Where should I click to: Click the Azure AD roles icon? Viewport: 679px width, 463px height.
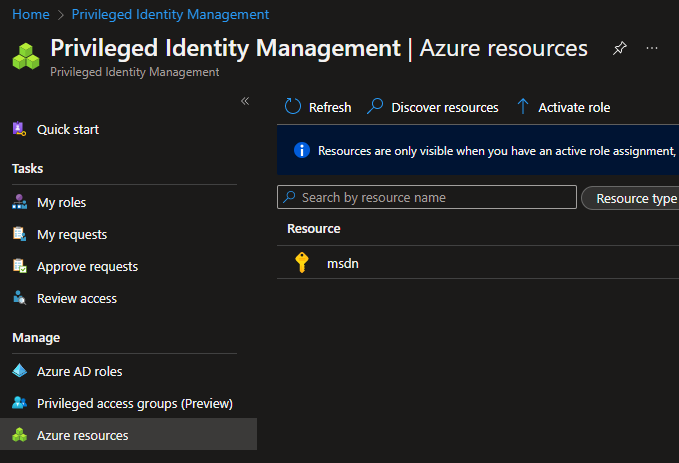tap(19, 371)
